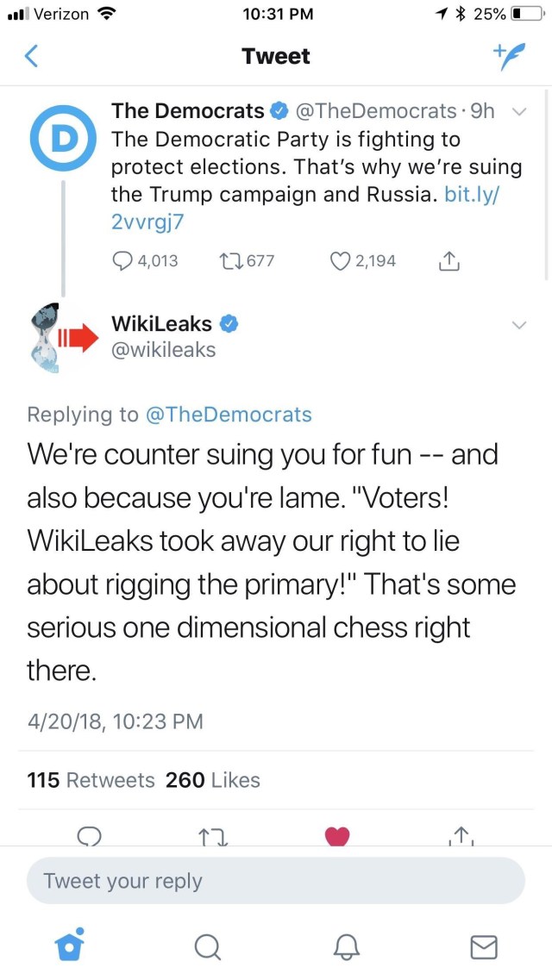Reply to The Democrats tweet
The image size is (552, 980).
click(124, 260)
